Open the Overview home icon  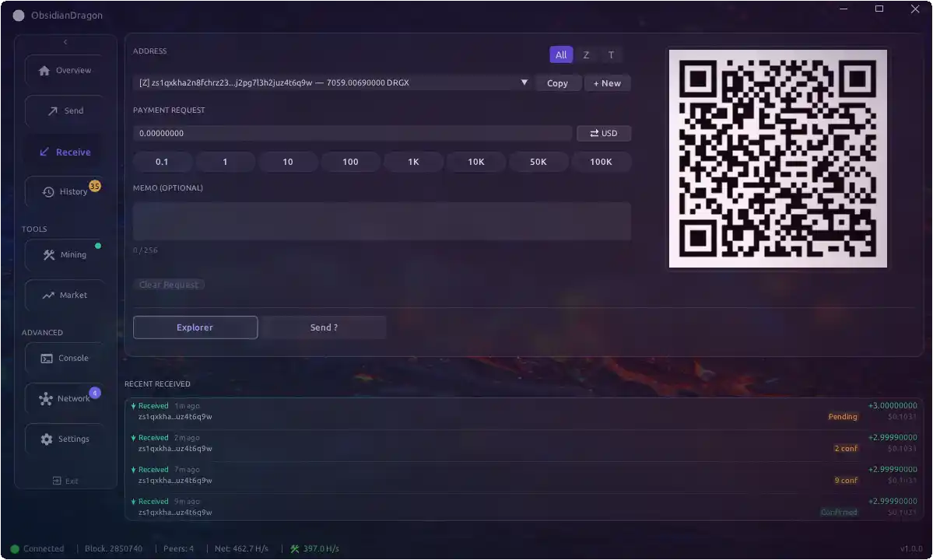pos(44,71)
